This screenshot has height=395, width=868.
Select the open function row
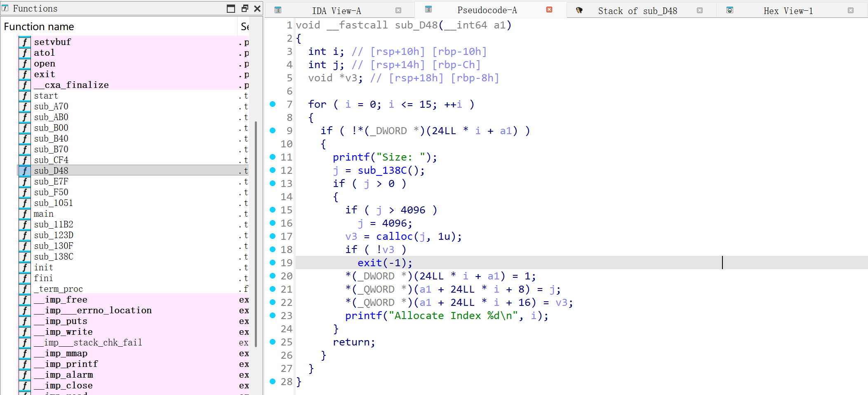pyautogui.click(x=133, y=64)
